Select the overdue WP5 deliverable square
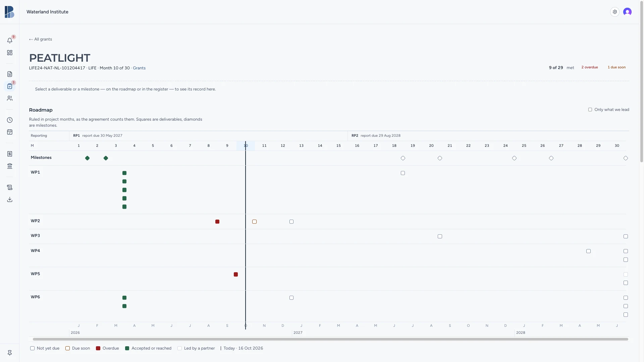 (236, 275)
